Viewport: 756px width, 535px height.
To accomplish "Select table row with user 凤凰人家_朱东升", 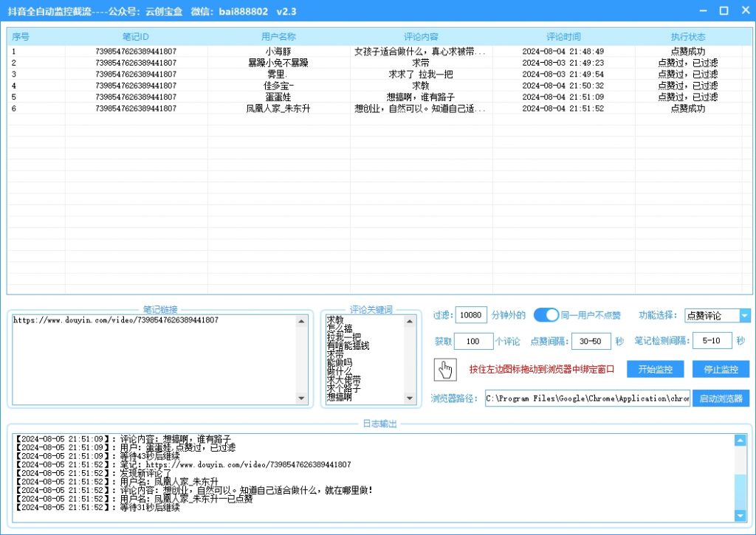I will click(278, 108).
